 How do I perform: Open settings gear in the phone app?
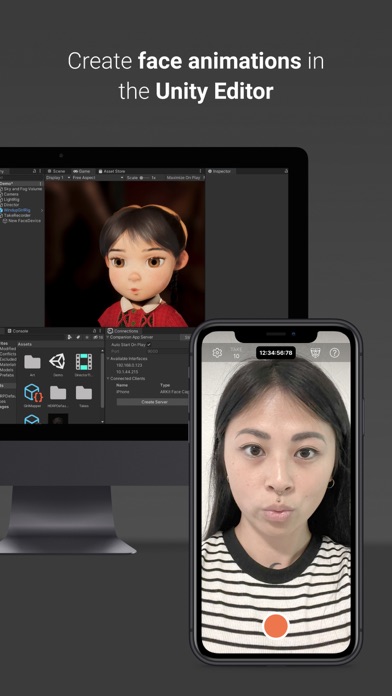[217, 352]
